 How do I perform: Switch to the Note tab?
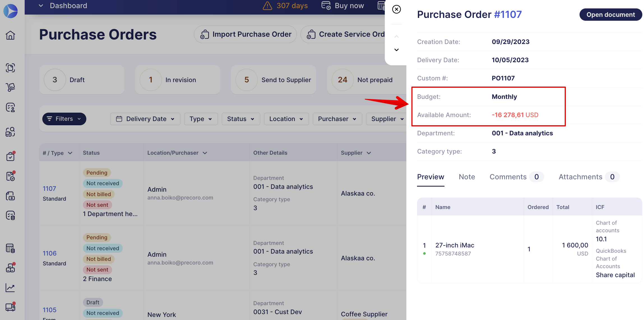(467, 177)
